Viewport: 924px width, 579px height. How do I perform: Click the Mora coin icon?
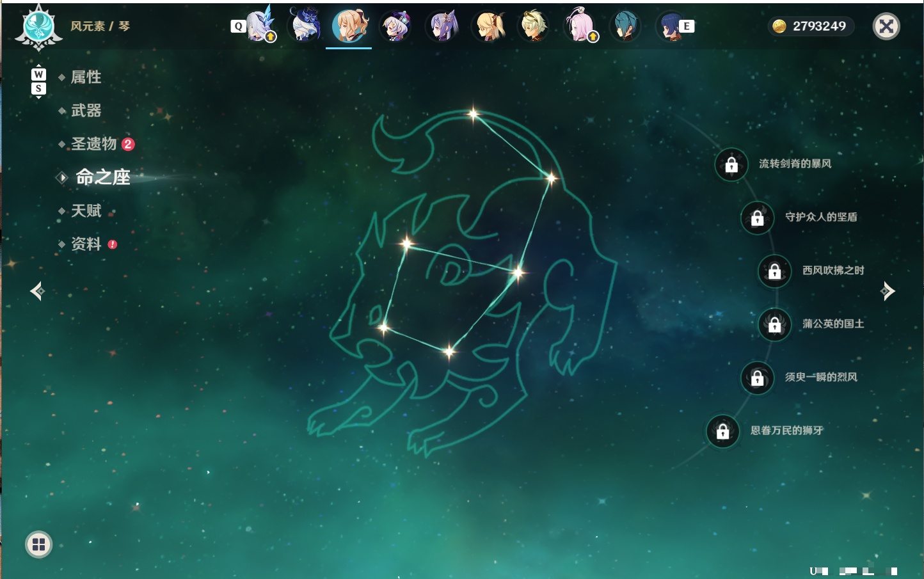(779, 26)
